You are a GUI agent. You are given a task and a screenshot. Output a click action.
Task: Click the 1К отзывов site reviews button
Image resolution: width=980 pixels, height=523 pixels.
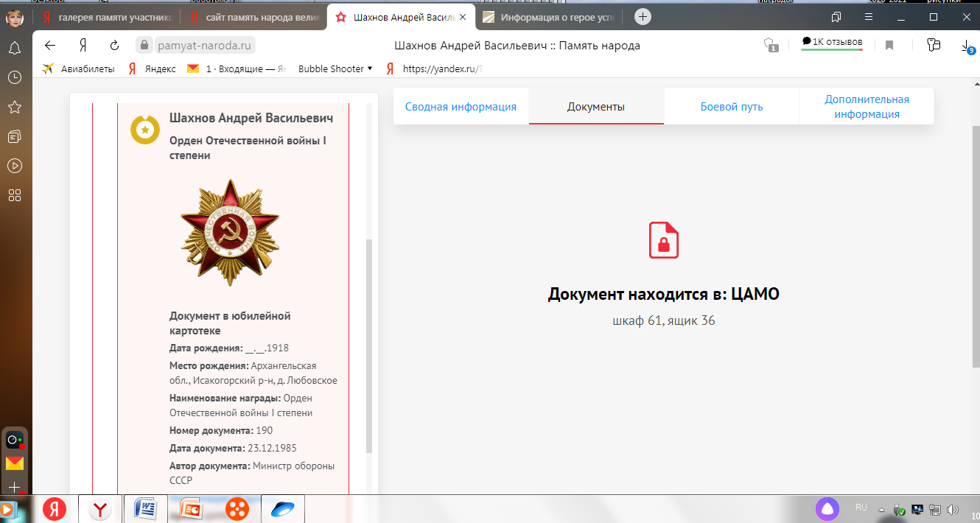pos(832,43)
